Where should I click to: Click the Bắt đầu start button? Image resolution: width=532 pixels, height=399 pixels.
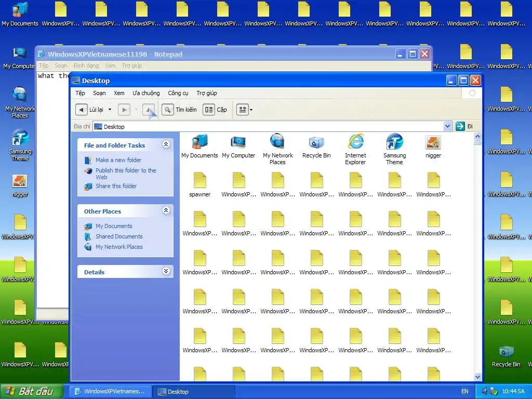click(32, 391)
